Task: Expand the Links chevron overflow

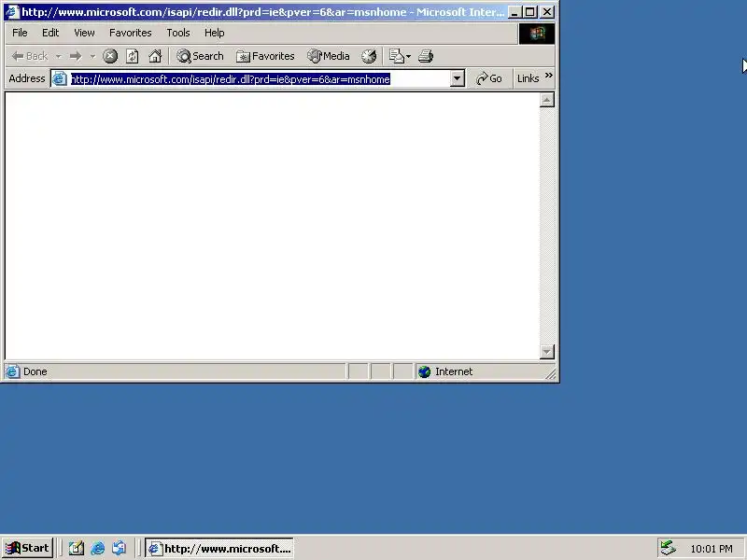Action: click(549, 76)
